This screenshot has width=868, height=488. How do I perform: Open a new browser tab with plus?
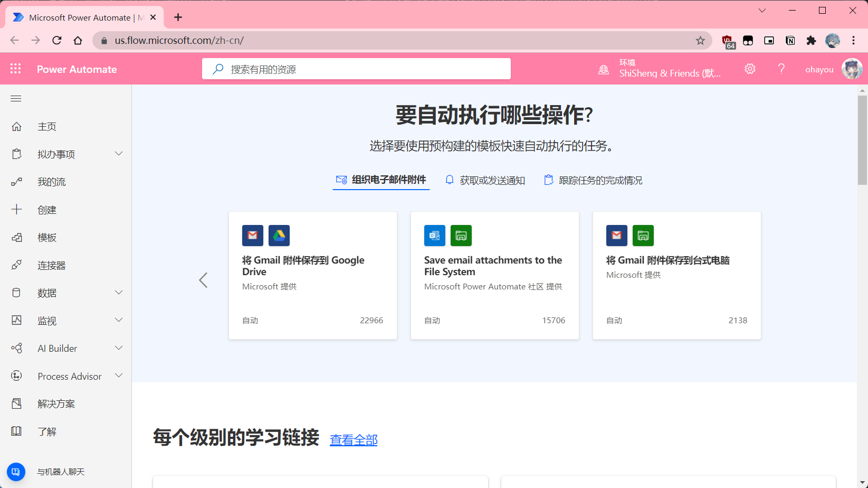tap(178, 17)
